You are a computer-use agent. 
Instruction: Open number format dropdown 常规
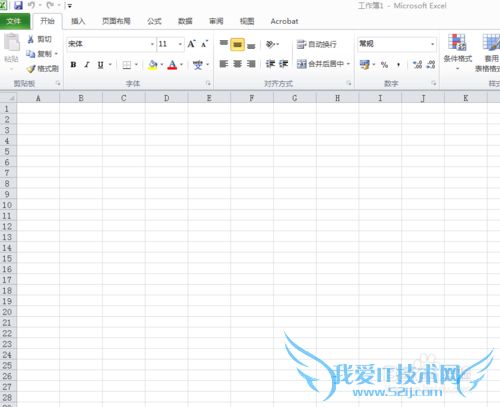[432, 44]
